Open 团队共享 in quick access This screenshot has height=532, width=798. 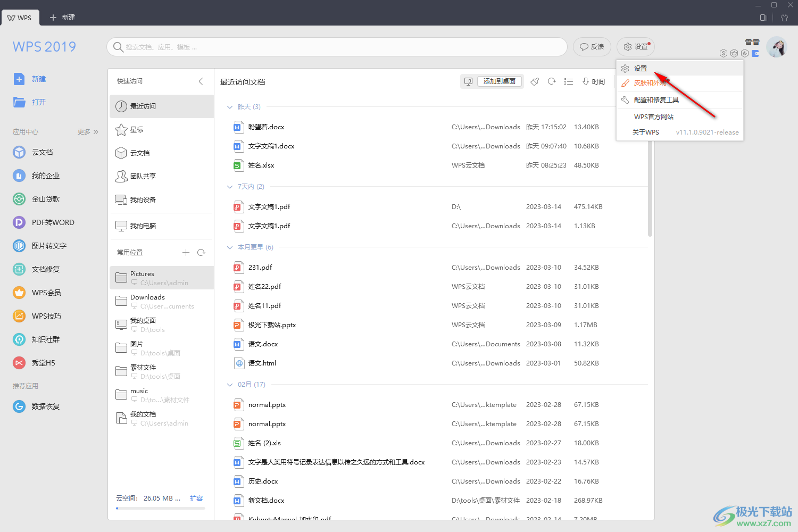point(162,177)
